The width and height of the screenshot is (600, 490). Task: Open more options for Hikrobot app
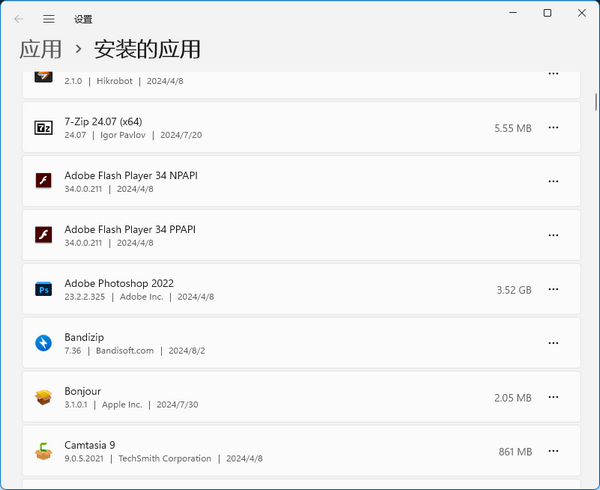coord(553,73)
